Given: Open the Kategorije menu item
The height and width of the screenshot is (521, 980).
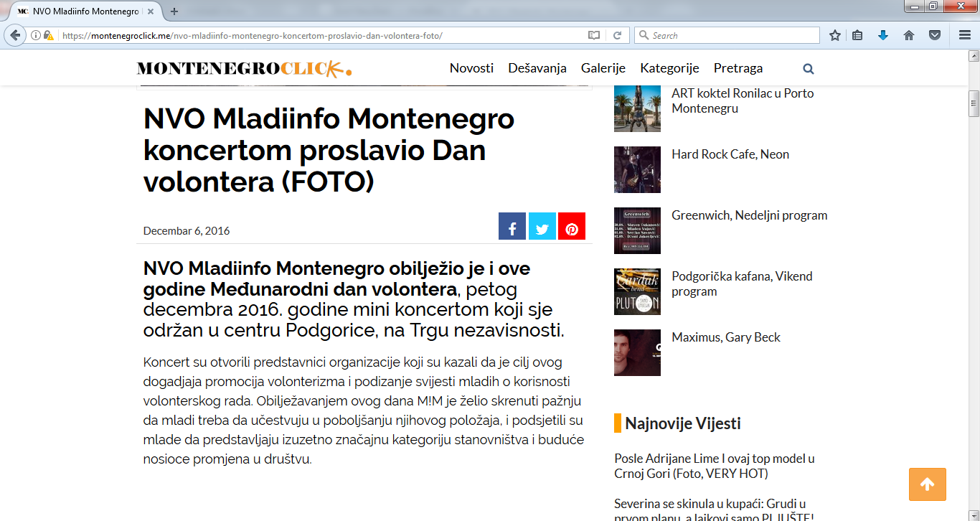Looking at the screenshot, I should point(669,68).
